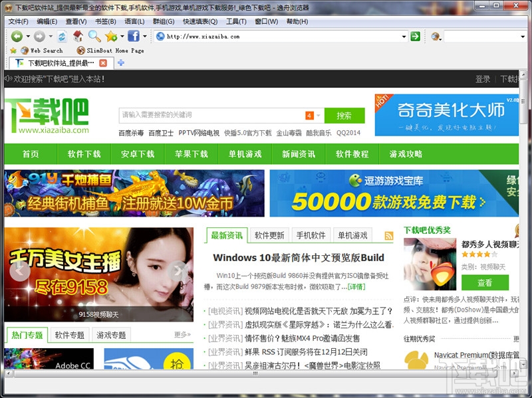Expand the Facebook button dropdown arrow
532x398 pixels.
[145, 37]
